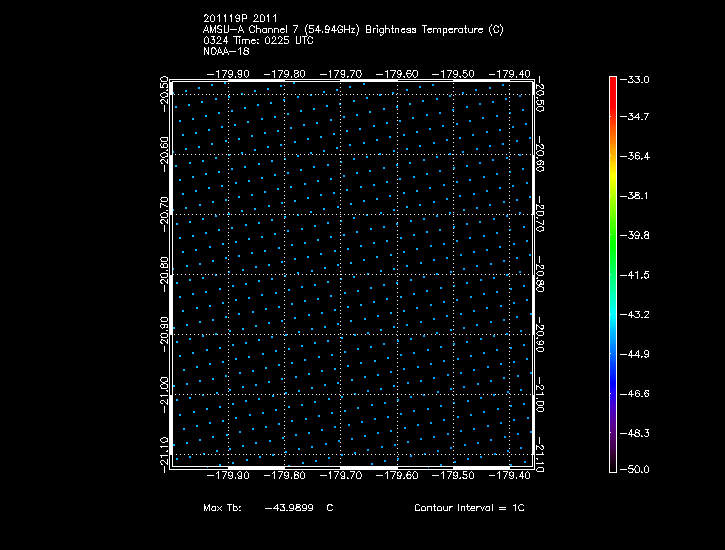Image resolution: width=725 pixels, height=550 pixels.
Task: Click the red section of color bar
Action: pyautogui.click(x=612, y=95)
